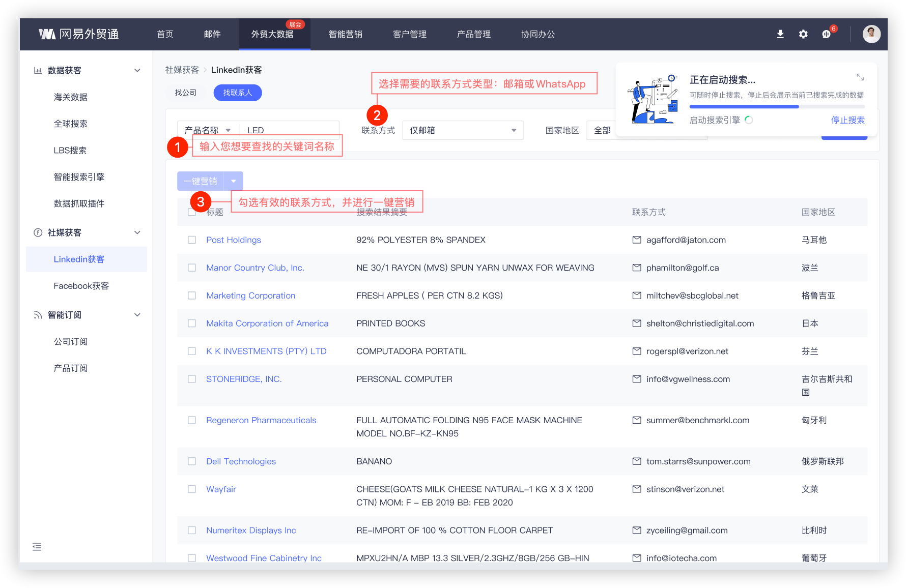Image resolution: width=906 pixels, height=588 pixels.
Task: Check the Dell Technologies row checkbox
Action: click(192, 461)
